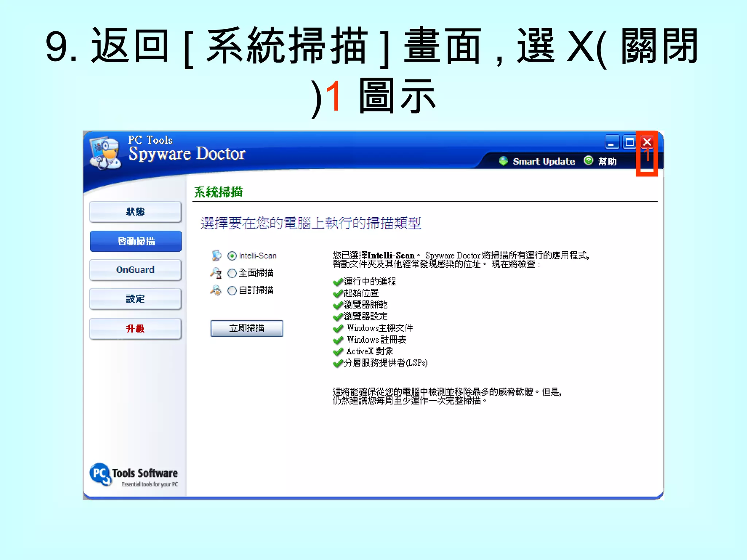Click the 系統掃描 page heading

point(218,192)
